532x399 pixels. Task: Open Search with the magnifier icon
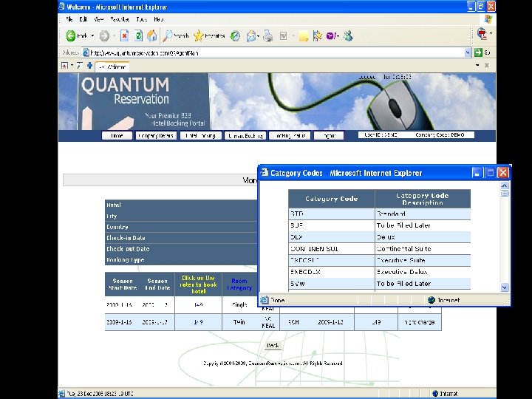168,35
